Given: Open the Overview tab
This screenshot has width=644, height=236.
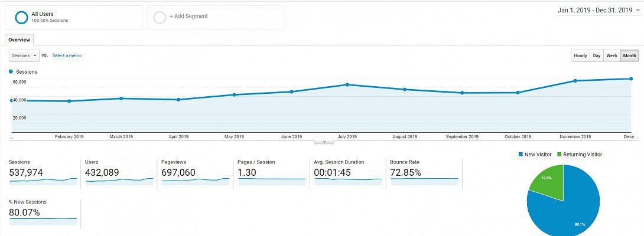Looking at the screenshot, I should click(19, 40).
